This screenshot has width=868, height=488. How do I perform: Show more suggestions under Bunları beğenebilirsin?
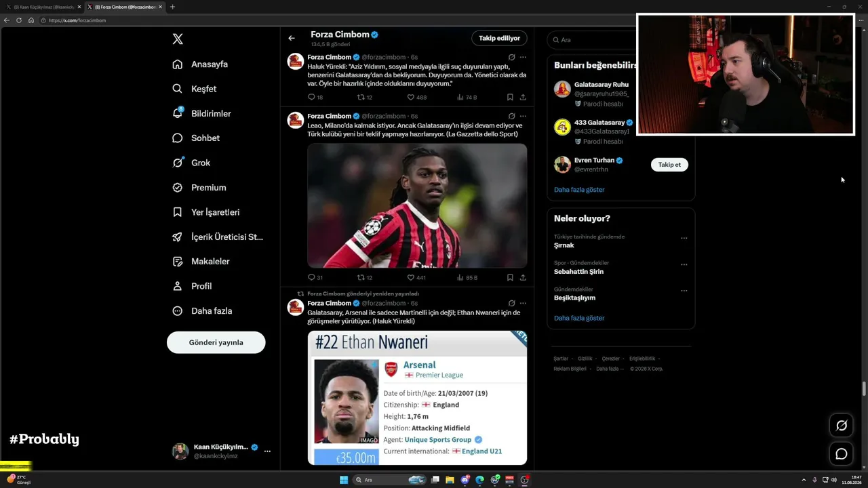pyautogui.click(x=579, y=190)
